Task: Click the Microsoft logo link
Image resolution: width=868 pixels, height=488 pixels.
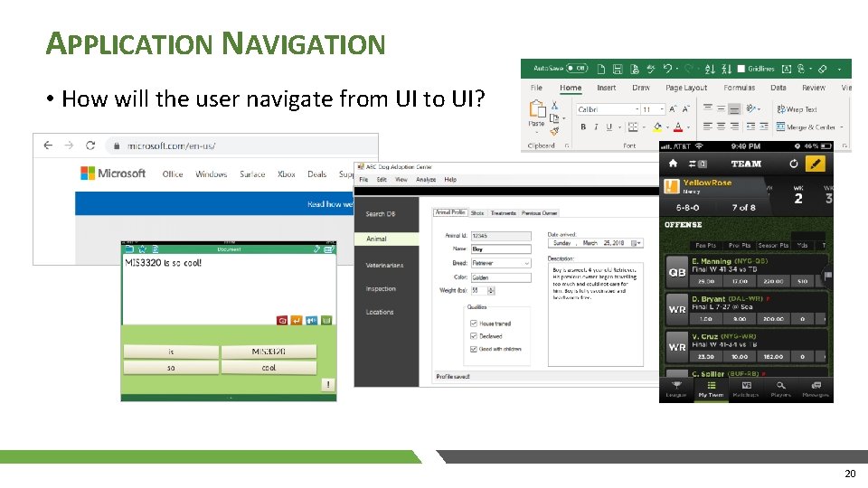Action: pyautogui.click(x=113, y=174)
